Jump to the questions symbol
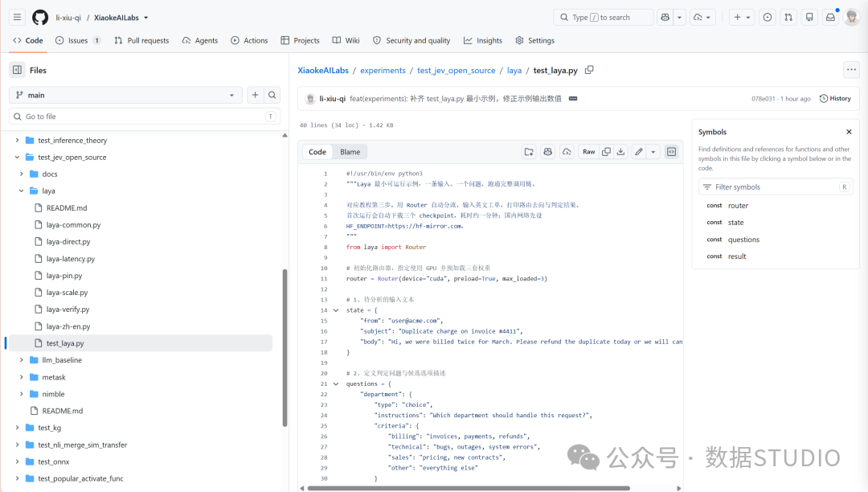868x492 pixels. click(743, 240)
